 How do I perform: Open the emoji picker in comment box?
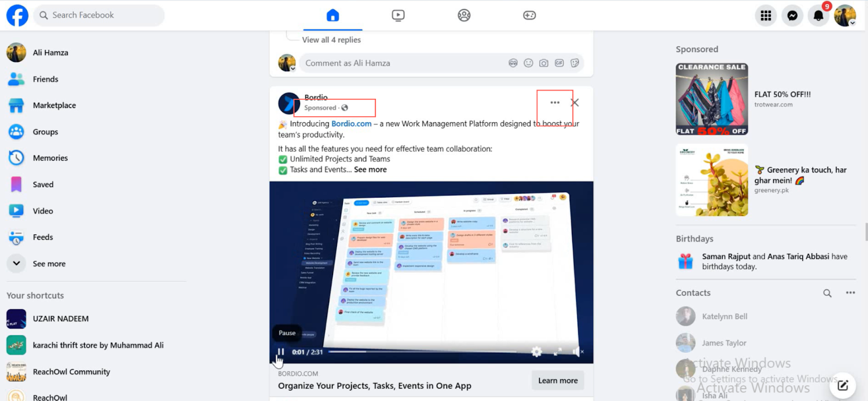click(x=528, y=63)
